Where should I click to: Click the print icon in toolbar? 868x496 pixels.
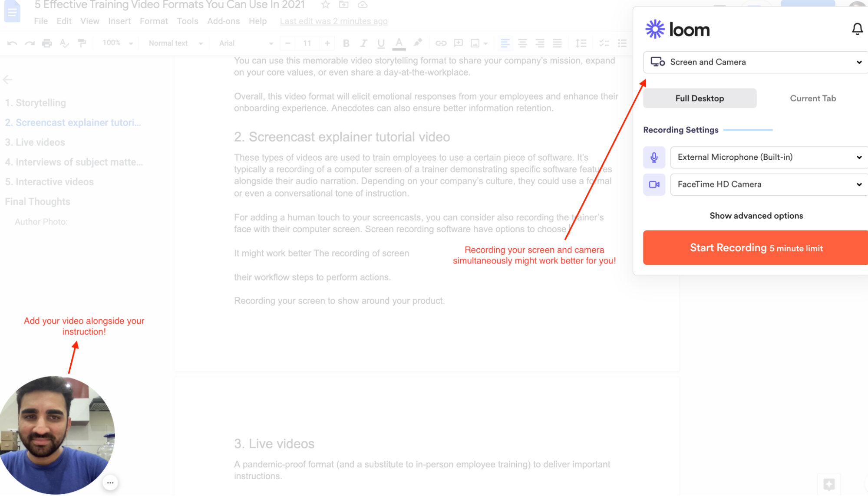click(47, 43)
